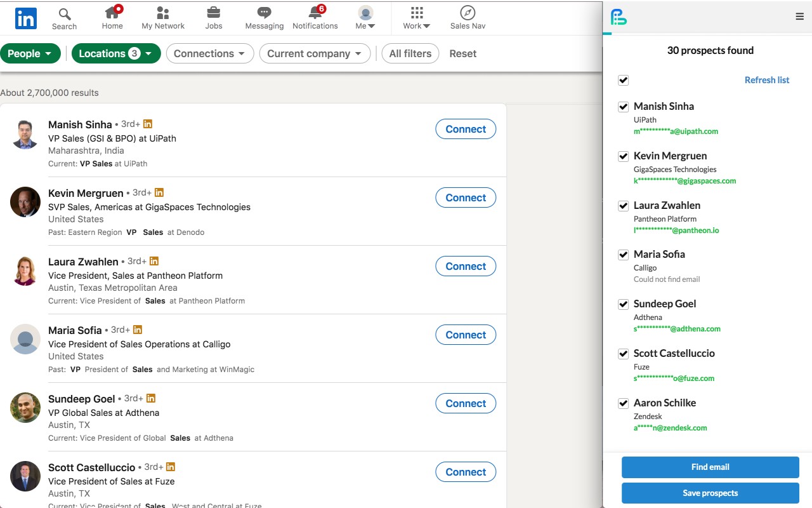Screen dimensions: 812x508
Task: Click the LinkedIn logo
Action: [x=25, y=18]
